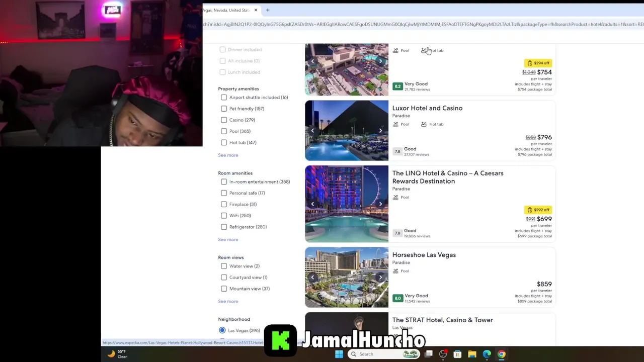Click the pool icon under Horseshoe Las Vegas
Screen dimensions: 644x362
[395, 271]
